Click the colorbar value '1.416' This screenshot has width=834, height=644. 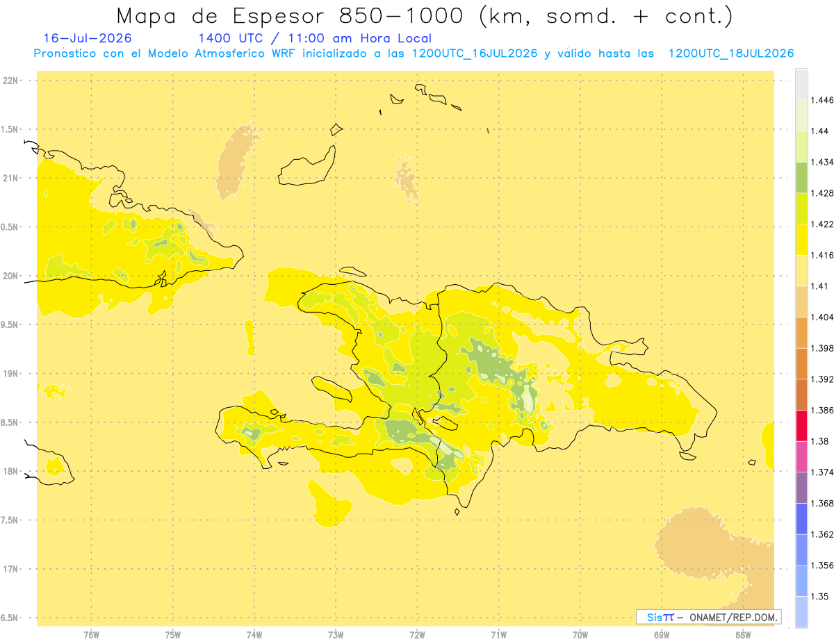click(x=821, y=255)
